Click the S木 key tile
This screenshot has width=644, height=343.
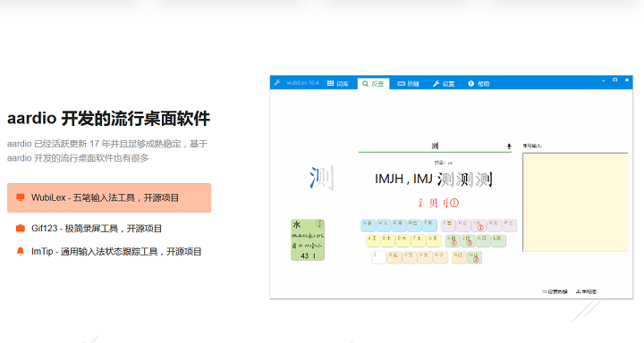(388, 241)
